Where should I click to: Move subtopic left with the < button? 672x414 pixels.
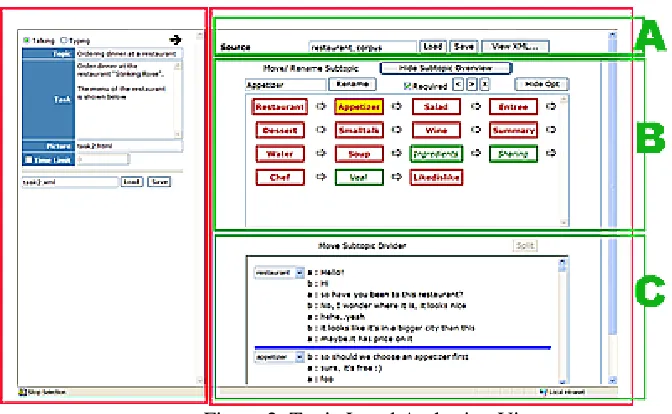[458, 84]
